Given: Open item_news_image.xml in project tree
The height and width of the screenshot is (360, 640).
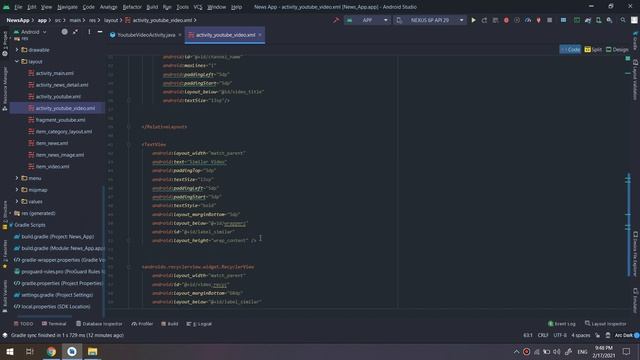Looking at the screenshot, I should 60,155.
